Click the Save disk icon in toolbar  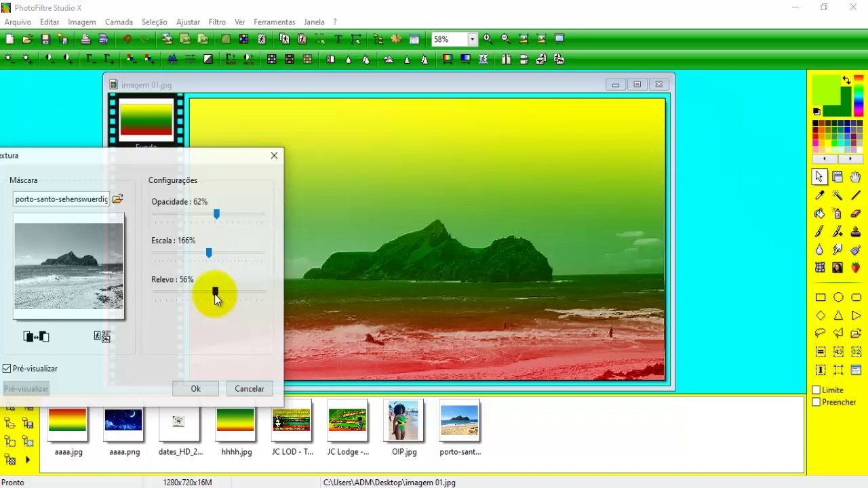tap(45, 39)
